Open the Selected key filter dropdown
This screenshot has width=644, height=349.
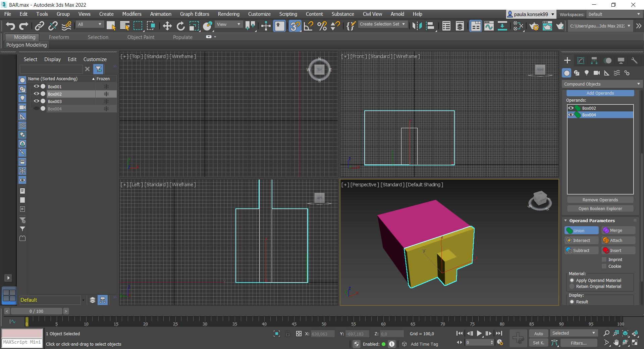tap(574, 333)
